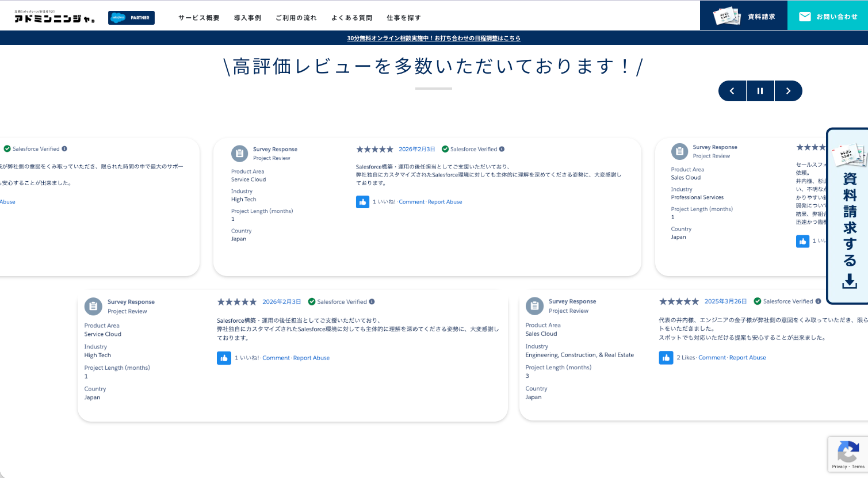
Task: Click the star rating of the 2025年3月26日 review
Action: (x=679, y=301)
